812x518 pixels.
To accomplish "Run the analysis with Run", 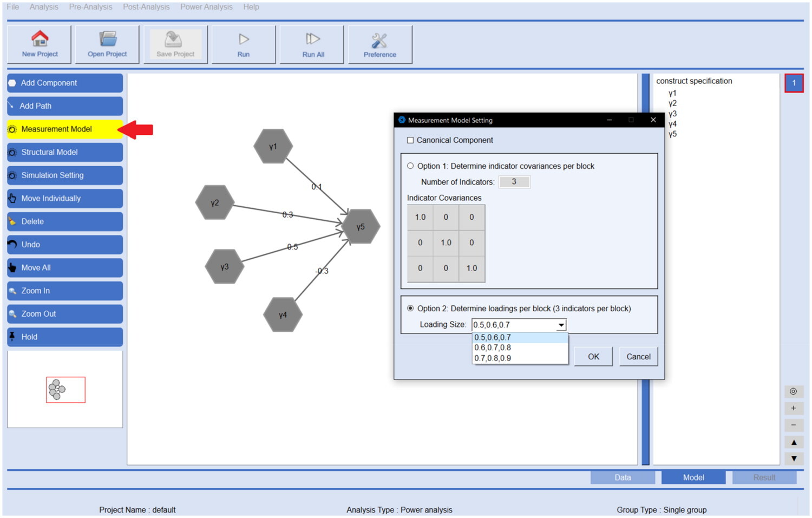I will (x=244, y=45).
